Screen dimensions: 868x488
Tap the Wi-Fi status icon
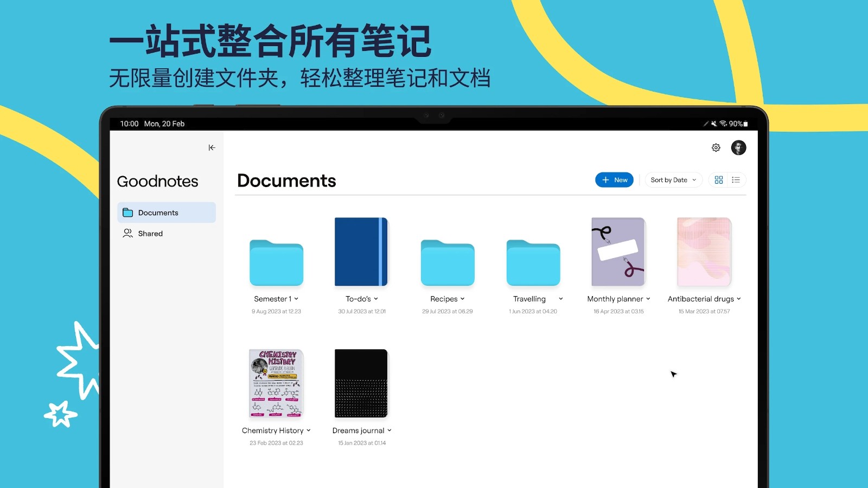(723, 124)
